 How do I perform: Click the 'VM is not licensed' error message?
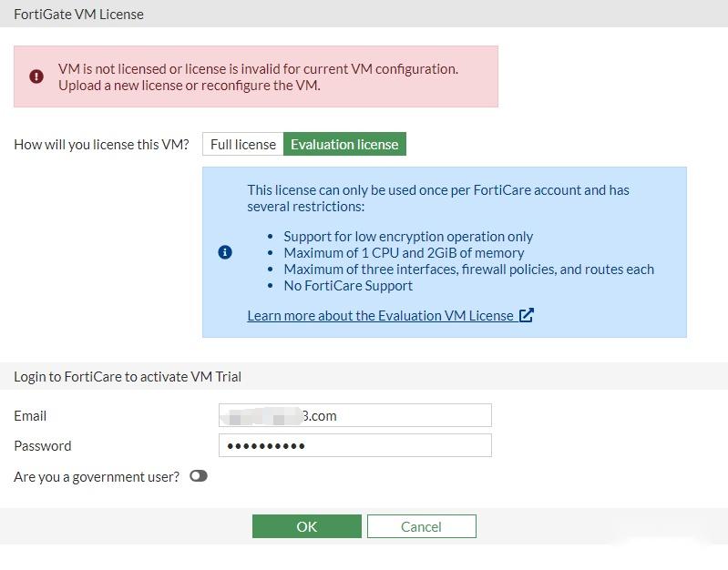(258, 77)
